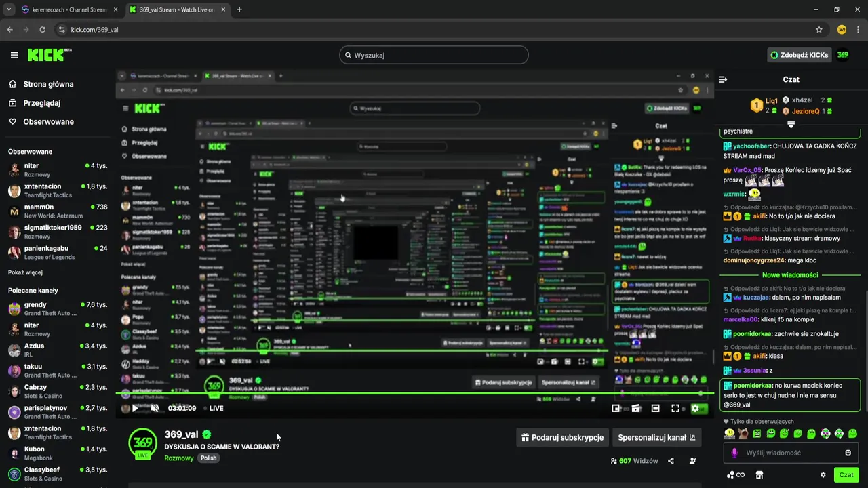Unmute the stream volume icon
This screenshot has height=488, width=868.
[155, 408]
